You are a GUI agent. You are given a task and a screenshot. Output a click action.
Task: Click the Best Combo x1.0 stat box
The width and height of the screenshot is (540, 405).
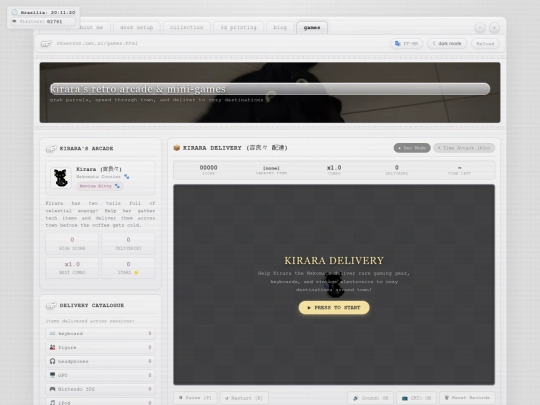[72, 268]
